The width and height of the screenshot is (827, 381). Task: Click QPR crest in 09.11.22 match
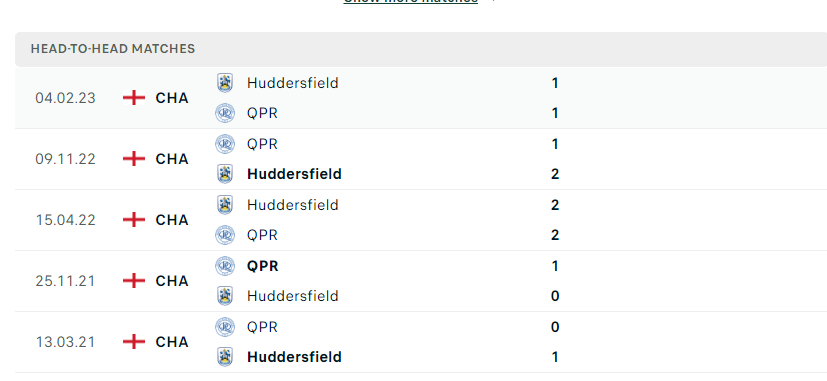(225, 144)
